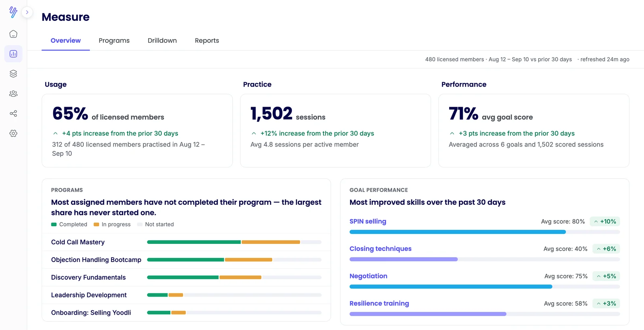Click the '480 licensed members' date range text
644x330 pixels.
498,59
